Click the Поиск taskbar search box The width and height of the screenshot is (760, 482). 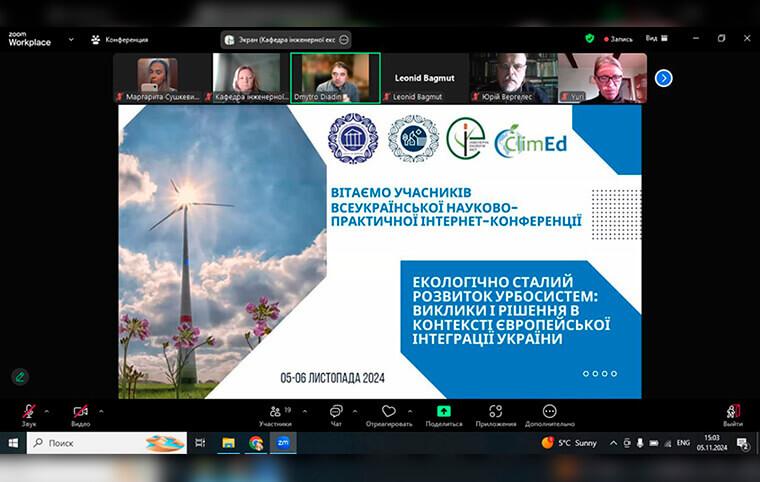(107, 443)
